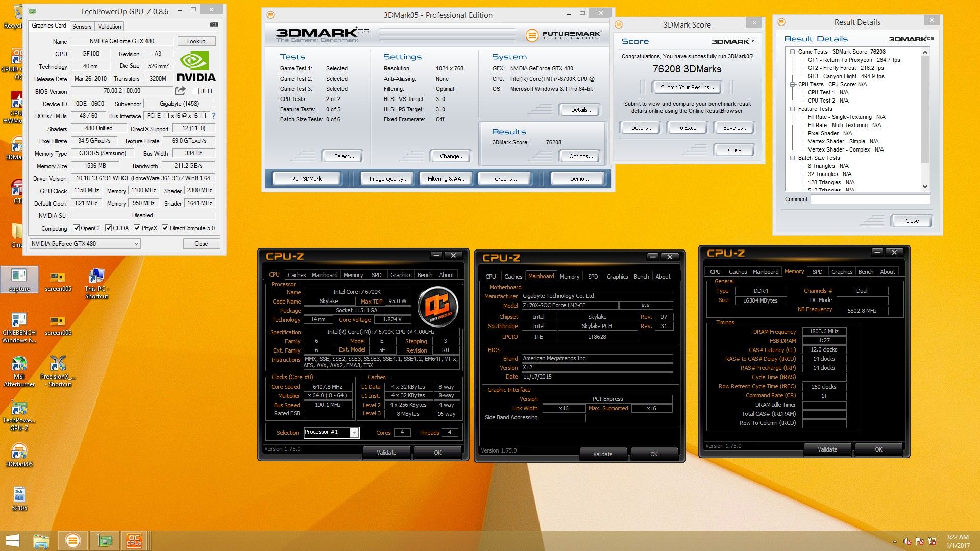Screen dimensions: 980x551
Task: Open the GPU selection dropdown in GPU-Z
Action: click(x=85, y=244)
